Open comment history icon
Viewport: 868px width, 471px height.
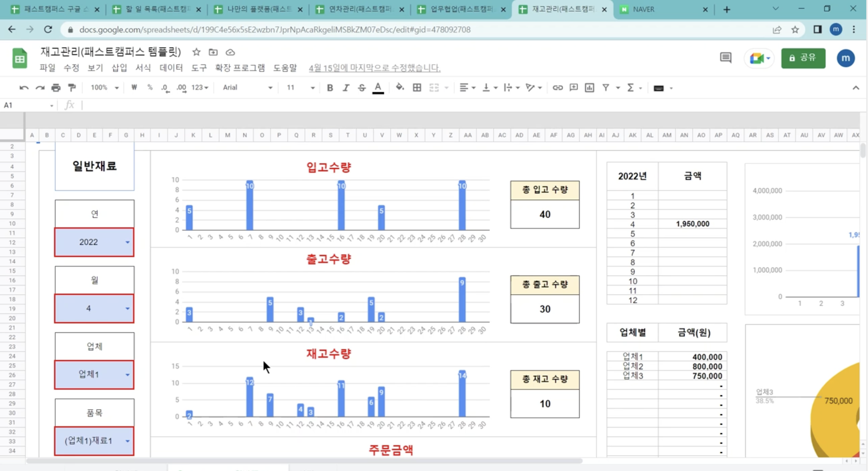(726, 58)
